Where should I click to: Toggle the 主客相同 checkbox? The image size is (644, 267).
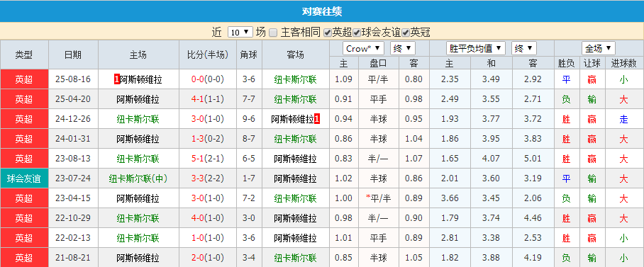click(x=273, y=33)
